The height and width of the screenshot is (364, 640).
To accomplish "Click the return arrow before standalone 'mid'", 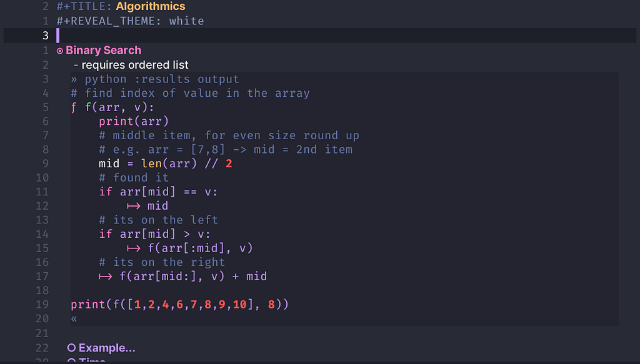I will (133, 205).
